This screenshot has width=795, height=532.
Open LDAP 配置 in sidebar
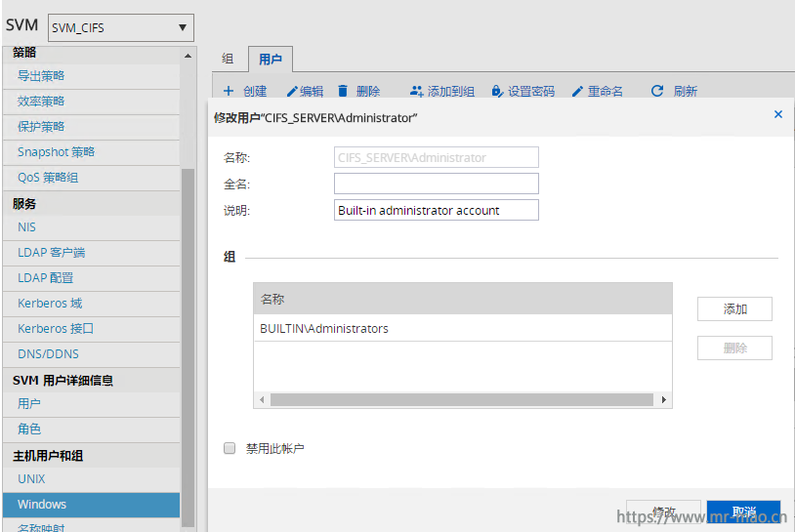91,277
